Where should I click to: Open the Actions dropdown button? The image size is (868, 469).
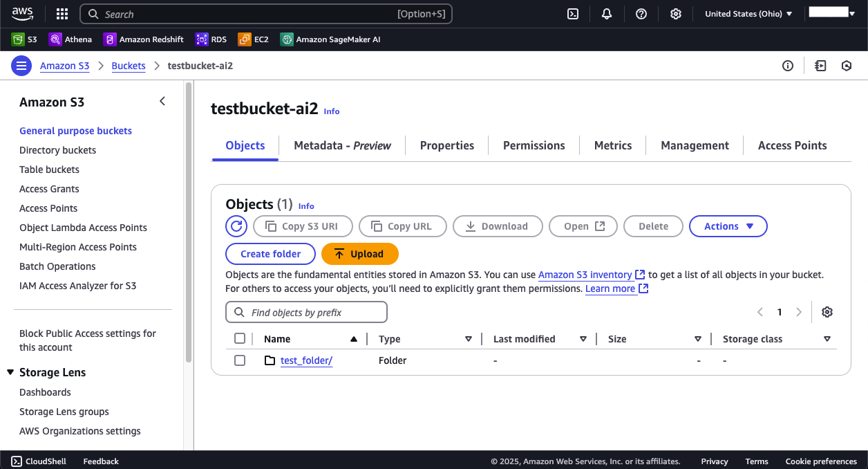(x=728, y=226)
